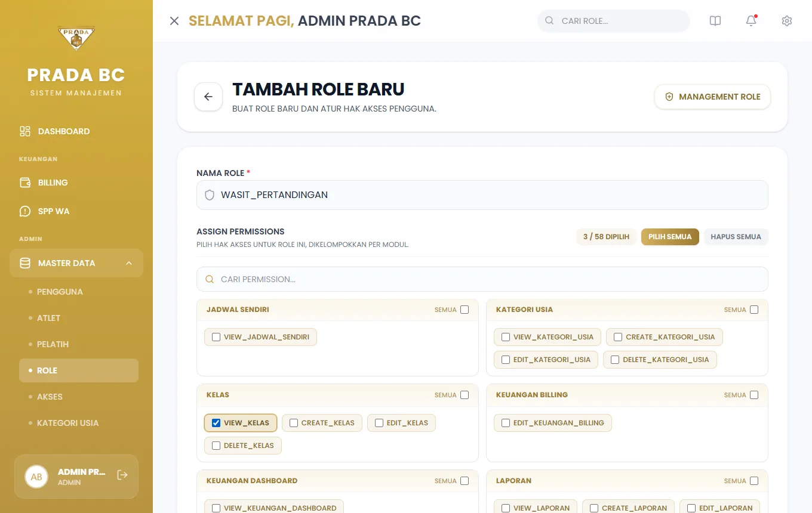Tick VIEW_KATEGORI_USIA permission
The height and width of the screenshot is (513, 812).
(506, 337)
